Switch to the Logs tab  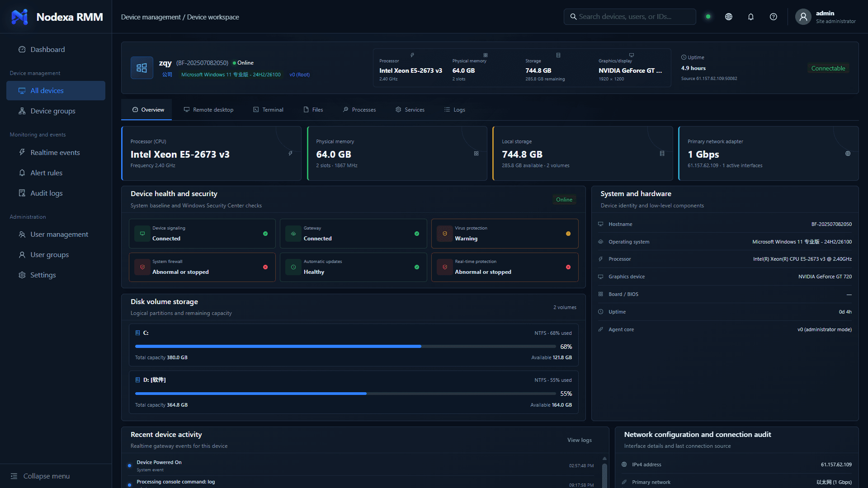pos(455,110)
